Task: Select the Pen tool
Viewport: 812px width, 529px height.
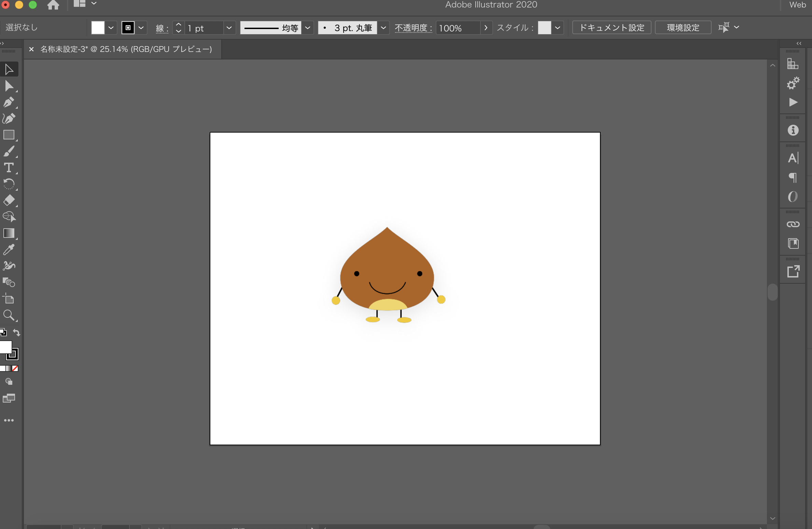Action: tap(9, 102)
